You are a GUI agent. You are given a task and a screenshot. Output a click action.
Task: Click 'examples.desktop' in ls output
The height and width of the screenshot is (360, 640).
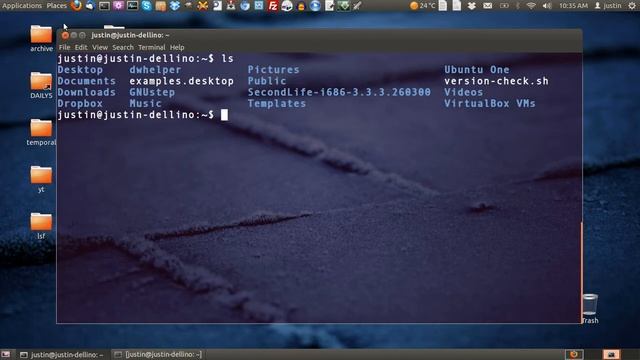[x=182, y=81]
